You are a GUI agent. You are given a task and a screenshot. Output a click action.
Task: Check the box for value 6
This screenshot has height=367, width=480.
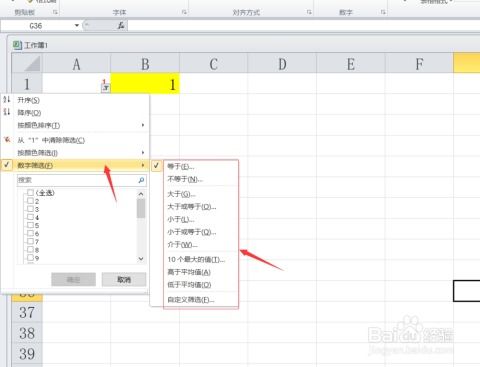coord(30,233)
